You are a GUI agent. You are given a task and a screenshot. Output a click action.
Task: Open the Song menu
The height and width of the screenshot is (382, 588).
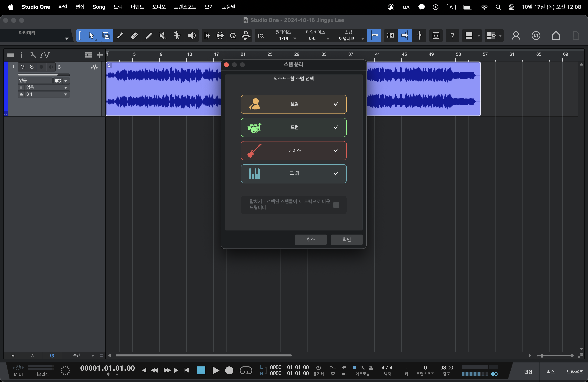tap(99, 7)
